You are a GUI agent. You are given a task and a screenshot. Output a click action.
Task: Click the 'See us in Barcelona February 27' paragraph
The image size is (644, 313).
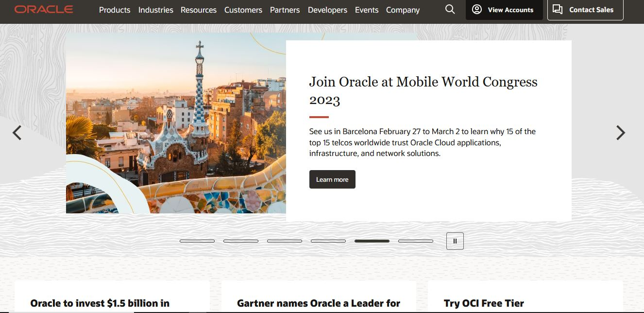423,142
